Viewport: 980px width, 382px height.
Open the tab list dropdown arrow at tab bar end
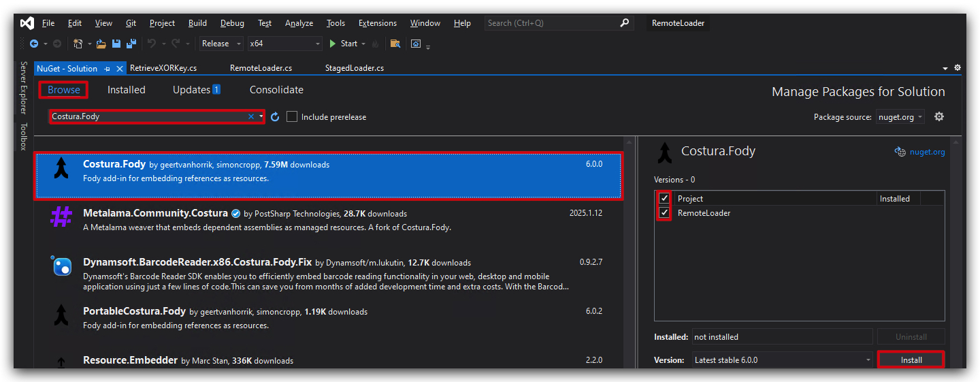945,69
